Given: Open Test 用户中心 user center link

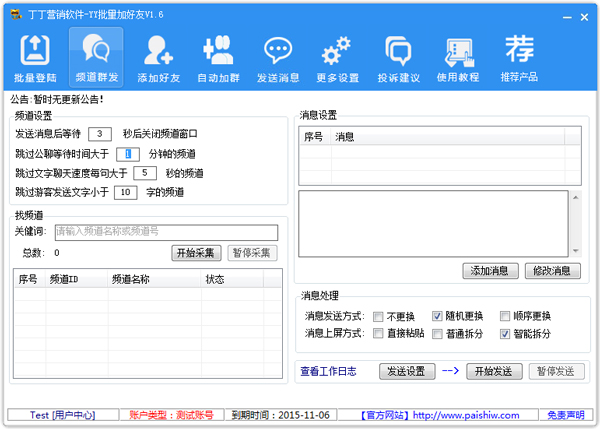Looking at the screenshot, I should point(62,415).
